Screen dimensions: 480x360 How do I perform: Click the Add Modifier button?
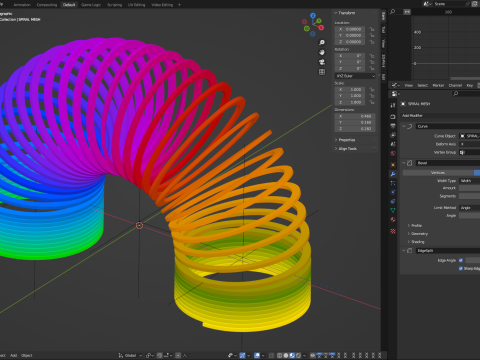[440, 116]
